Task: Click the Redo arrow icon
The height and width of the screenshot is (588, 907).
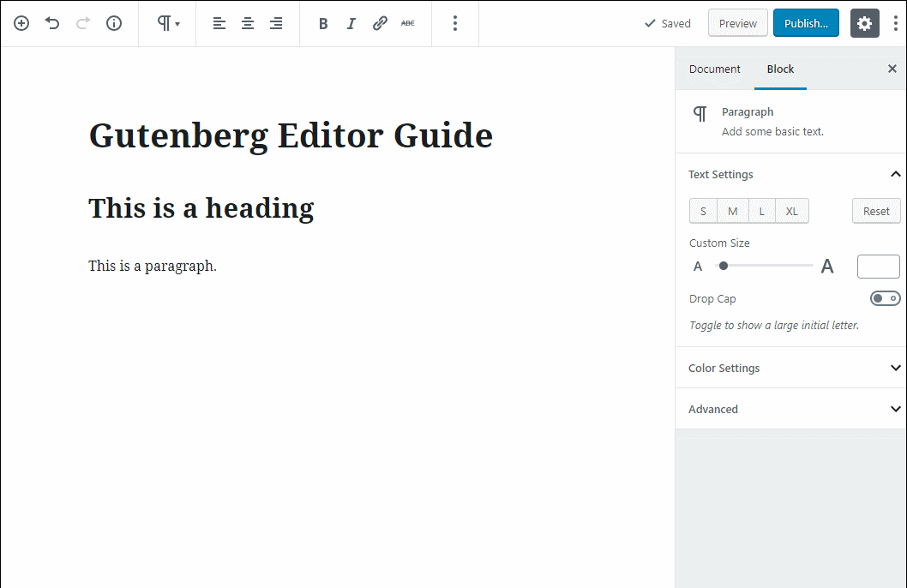Action: tap(83, 23)
